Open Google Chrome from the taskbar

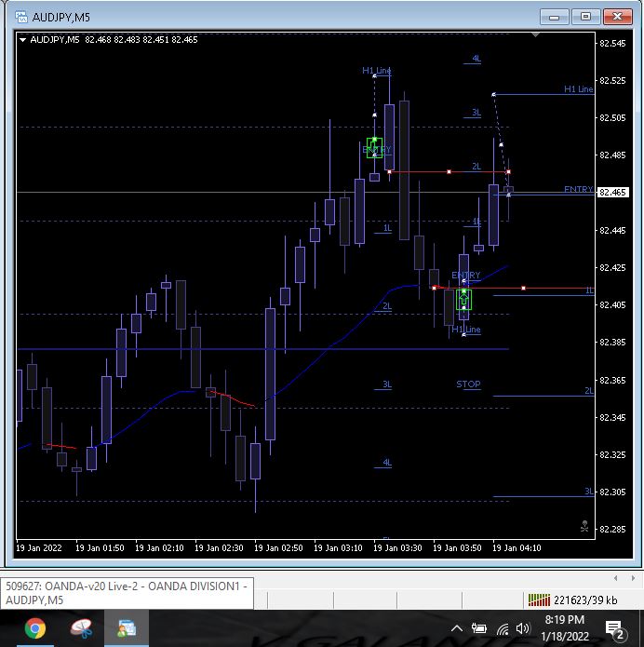point(35,628)
